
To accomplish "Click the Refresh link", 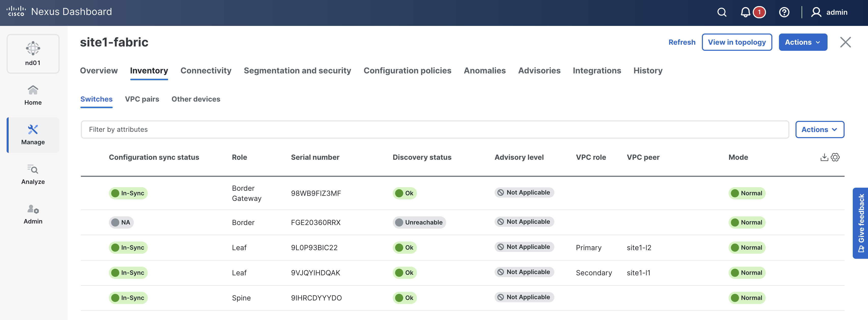I will click(x=682, y=42).
